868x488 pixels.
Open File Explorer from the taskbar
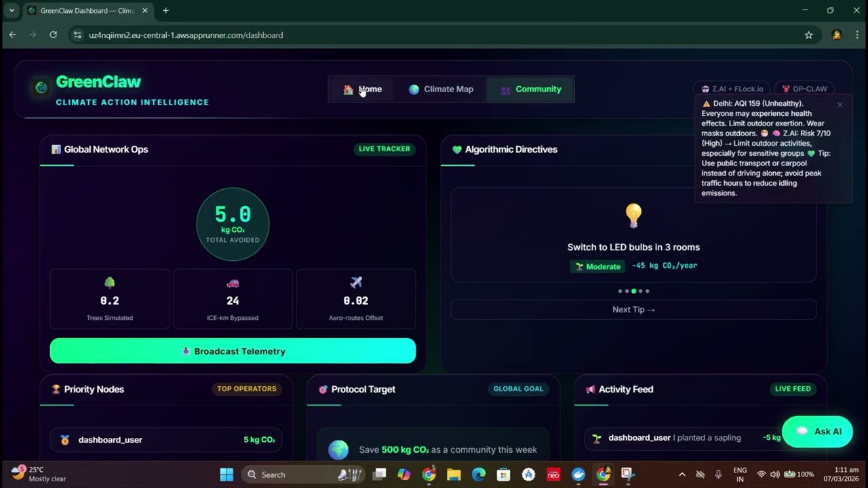pyautogui.click(x=454, y=474)
